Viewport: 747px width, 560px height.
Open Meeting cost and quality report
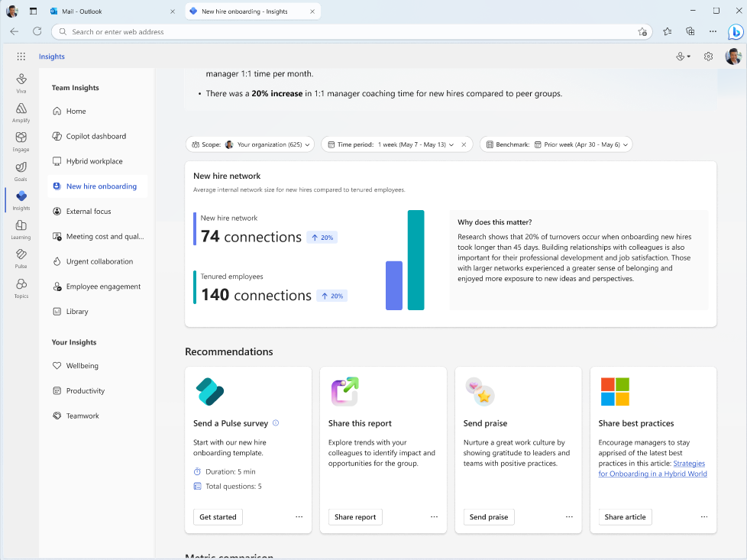(98, 236)
